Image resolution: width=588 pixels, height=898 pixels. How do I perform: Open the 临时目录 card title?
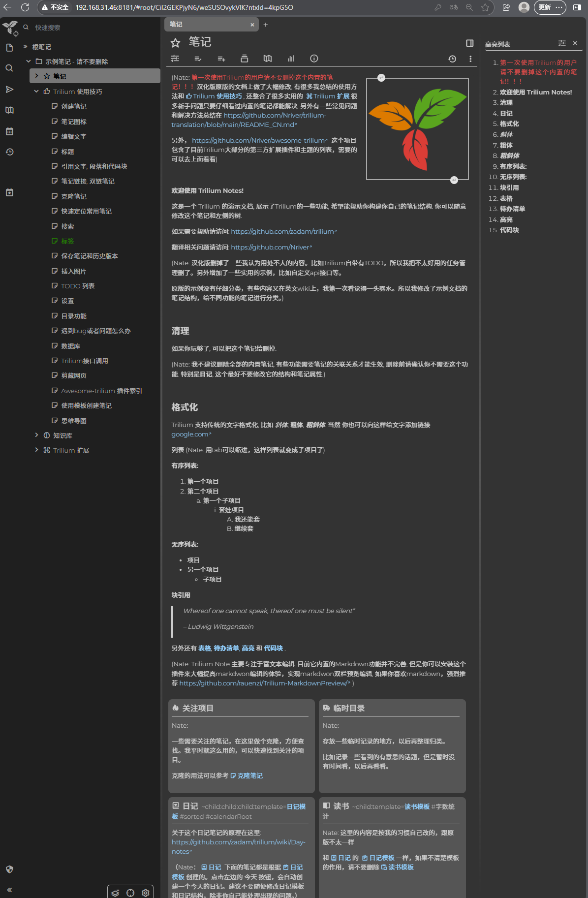349,708
